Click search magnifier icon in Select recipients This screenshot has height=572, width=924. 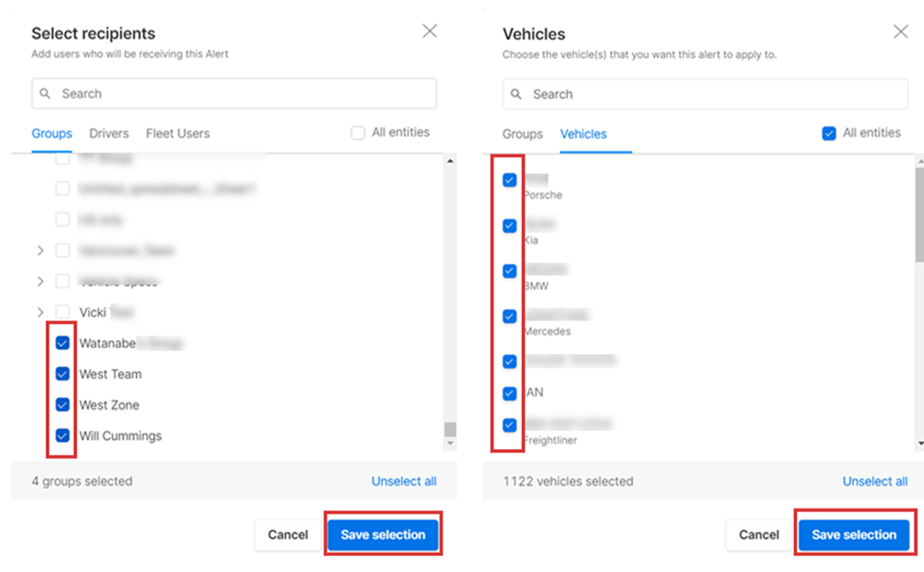point(45,94)
